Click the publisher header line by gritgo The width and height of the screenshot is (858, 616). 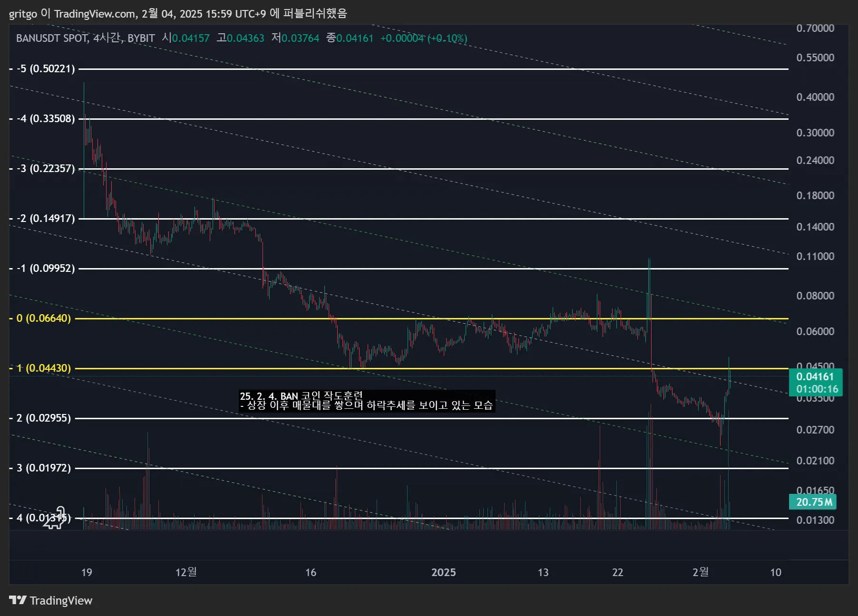(x=178, y=13)
